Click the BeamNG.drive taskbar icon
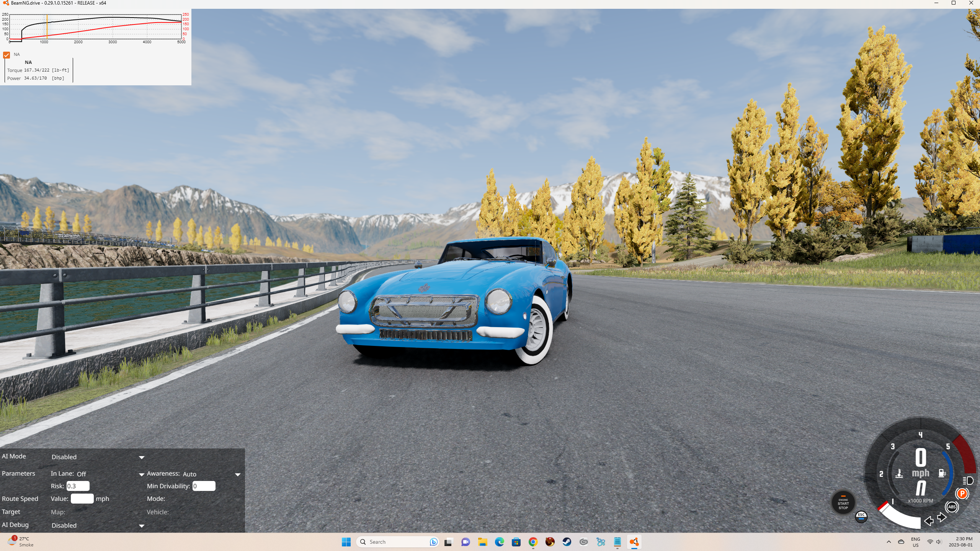 point(634,542)
